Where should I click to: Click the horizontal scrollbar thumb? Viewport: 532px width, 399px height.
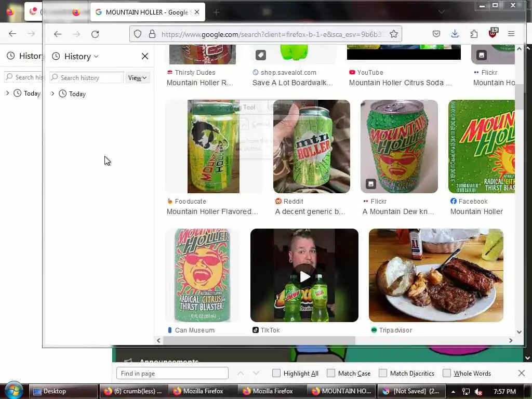tap(260, 340)
